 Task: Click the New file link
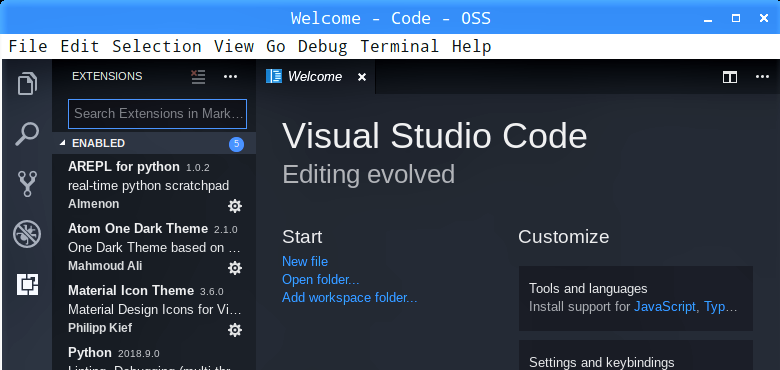[305, 261]
